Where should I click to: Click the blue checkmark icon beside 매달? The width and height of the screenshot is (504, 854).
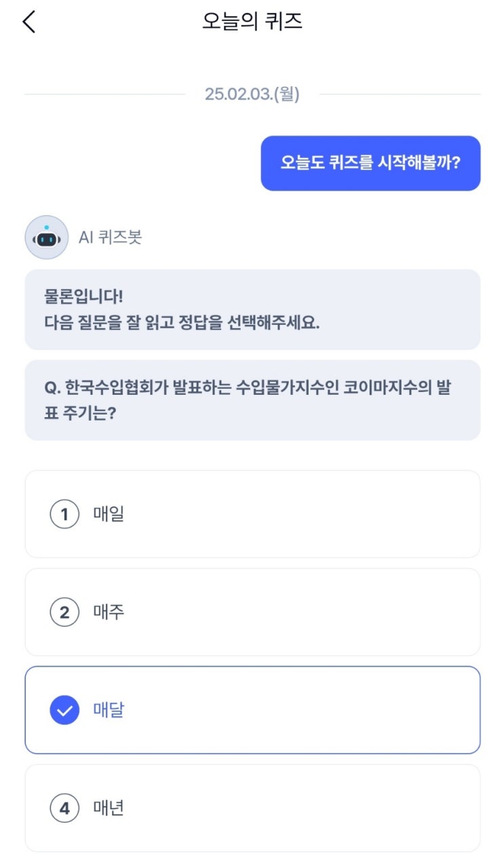click(64, 711)
